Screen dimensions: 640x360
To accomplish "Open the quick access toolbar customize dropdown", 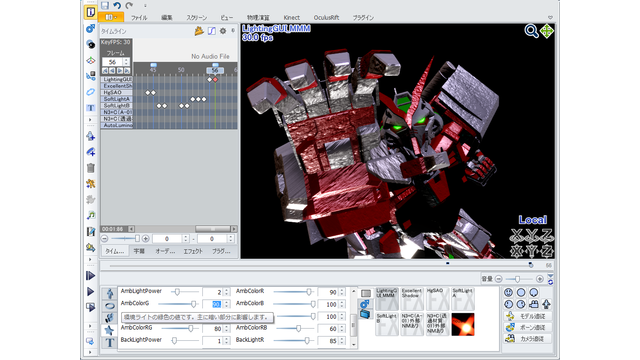I will point(145,6).
